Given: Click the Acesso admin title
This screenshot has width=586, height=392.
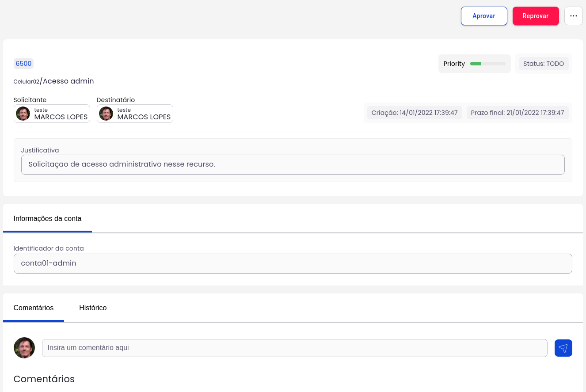Looking at the screenshot, I should 68,81.
